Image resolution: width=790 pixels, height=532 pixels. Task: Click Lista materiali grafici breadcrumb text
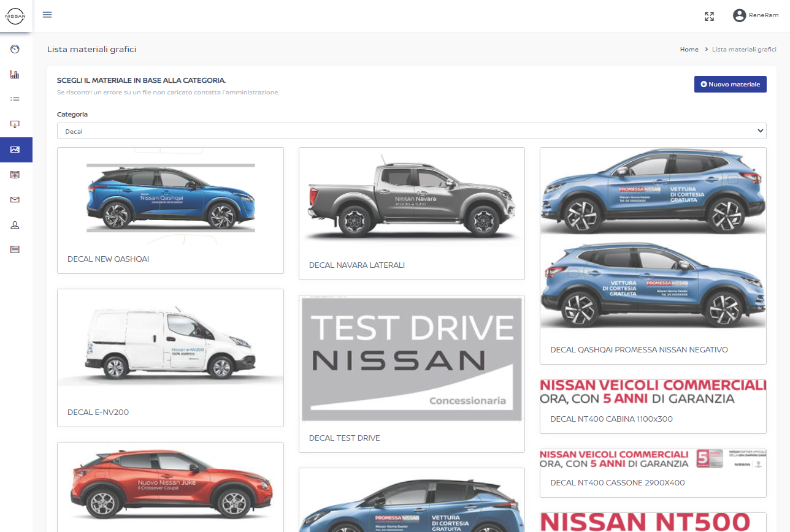(x=744, y=49)
